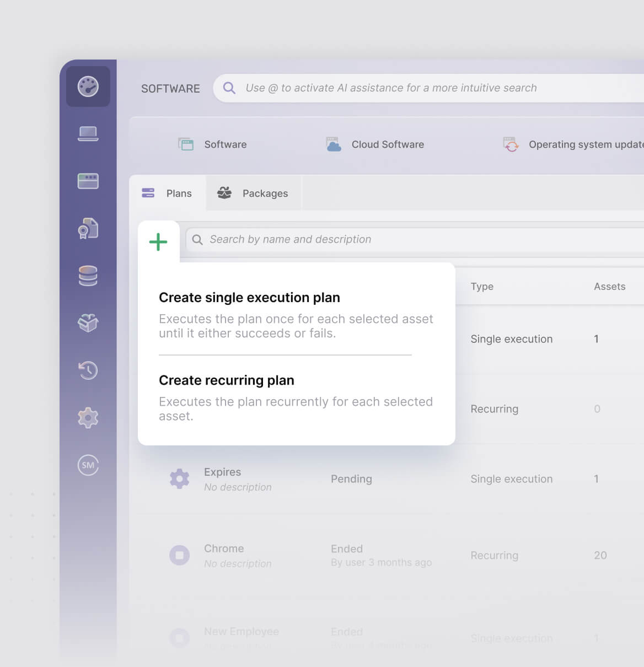Select the Chrome plan row icon
644x667 pixels.
tap(179, 555)
